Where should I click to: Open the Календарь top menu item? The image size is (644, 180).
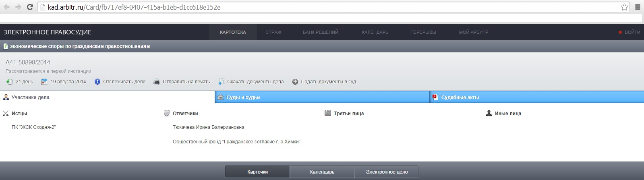375,32
